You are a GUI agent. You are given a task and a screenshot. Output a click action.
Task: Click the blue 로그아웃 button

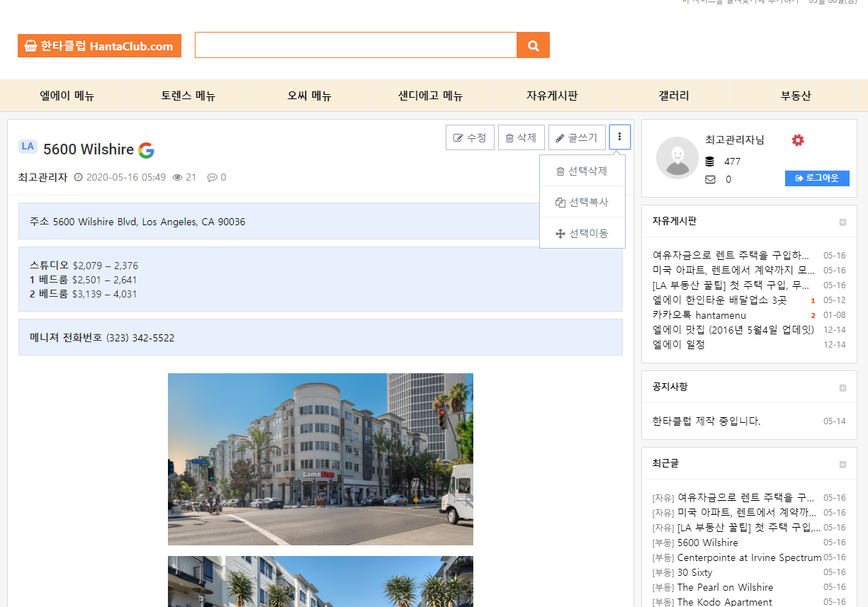816,178
